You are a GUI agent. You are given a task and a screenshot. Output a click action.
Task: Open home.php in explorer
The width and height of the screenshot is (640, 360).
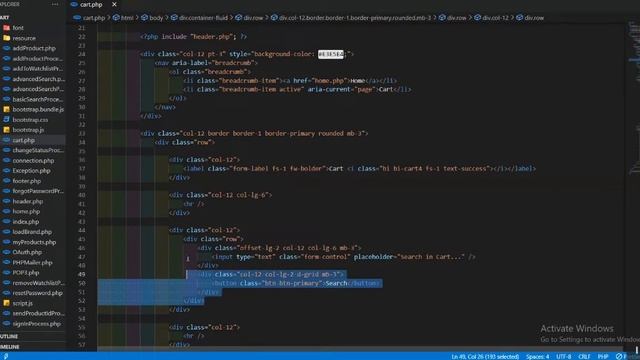33,211
